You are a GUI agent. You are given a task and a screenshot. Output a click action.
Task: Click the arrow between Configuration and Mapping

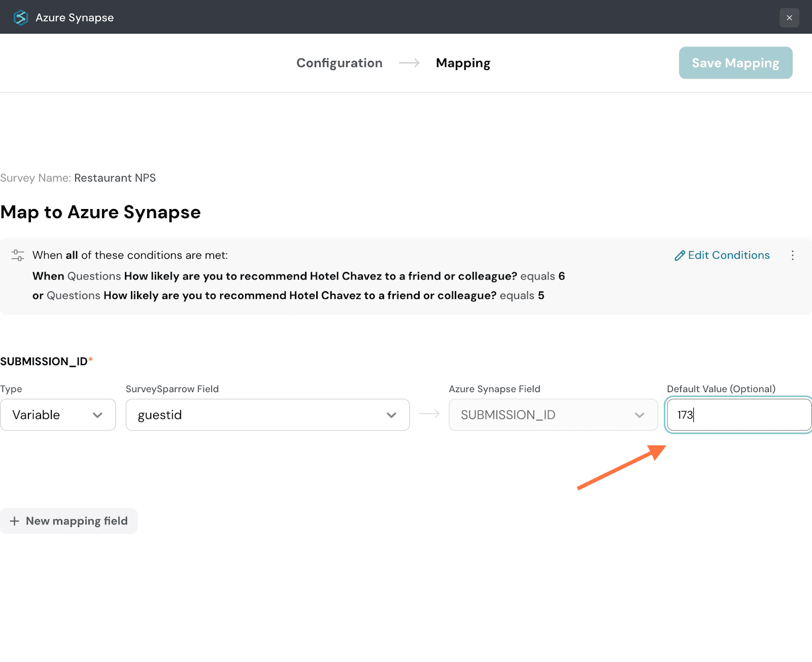pyautogui.click(x=409, y=63)
